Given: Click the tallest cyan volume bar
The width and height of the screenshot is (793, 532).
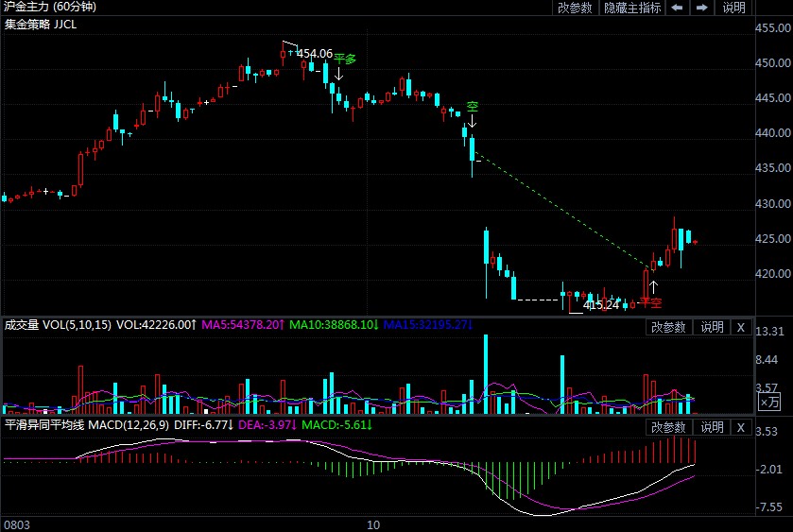Looking at the screenshot, I should click(486, 374).
